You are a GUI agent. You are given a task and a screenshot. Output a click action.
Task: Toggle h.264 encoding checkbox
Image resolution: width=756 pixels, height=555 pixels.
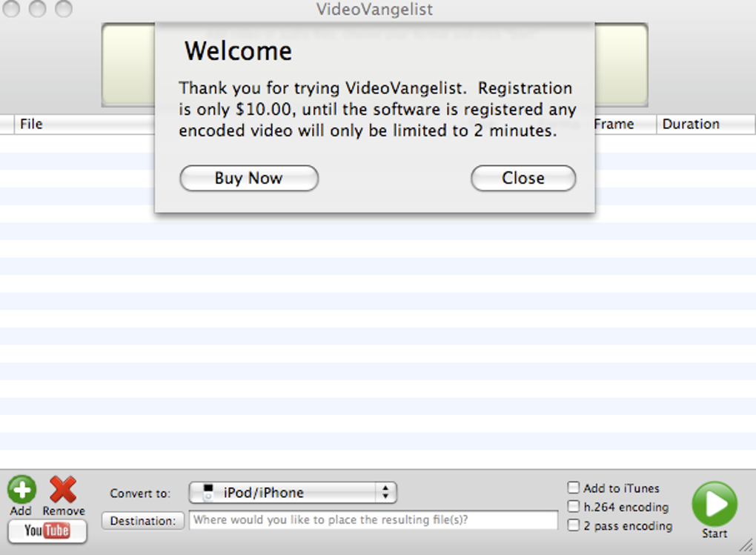573,507
